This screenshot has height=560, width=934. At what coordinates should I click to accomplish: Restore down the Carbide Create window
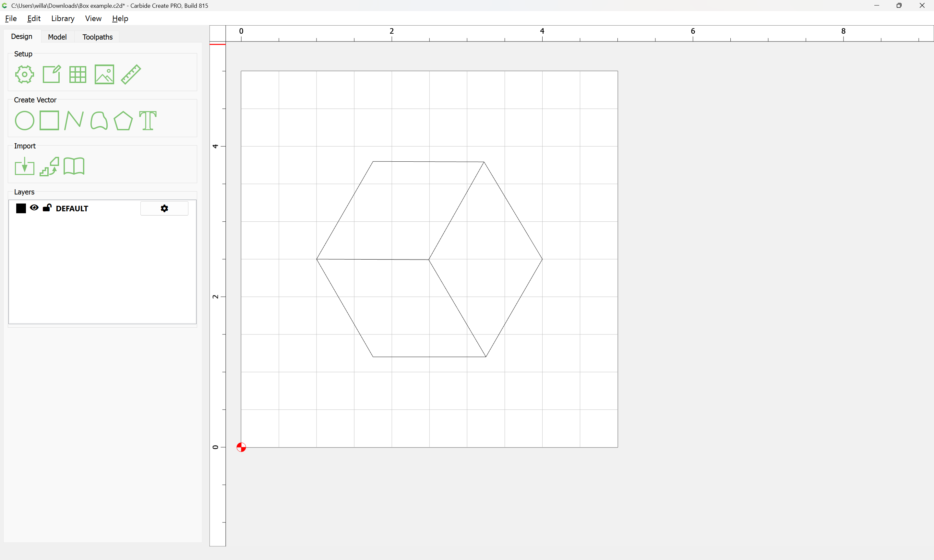(x=899, y=5)
